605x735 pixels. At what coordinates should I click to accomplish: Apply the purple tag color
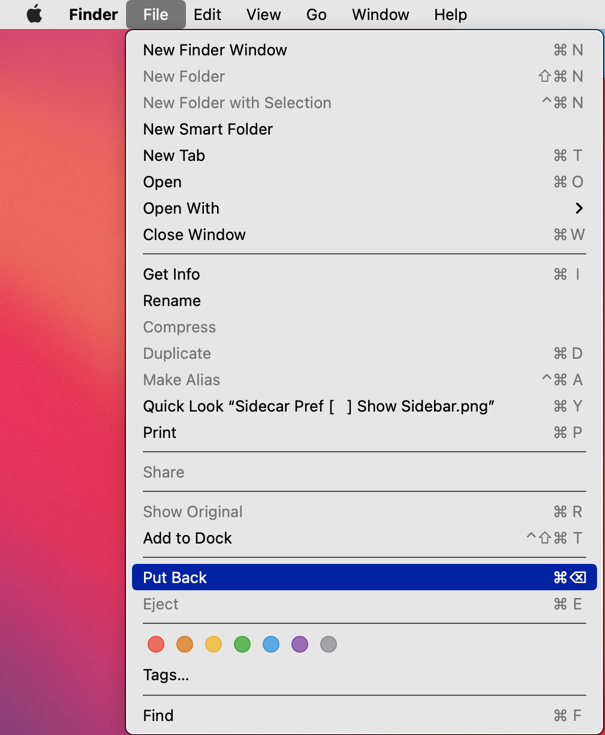click(x=299, y=644)
